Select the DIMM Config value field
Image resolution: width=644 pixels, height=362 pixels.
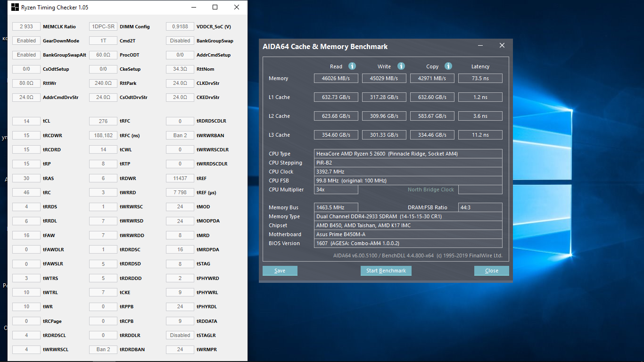point(103,26)
